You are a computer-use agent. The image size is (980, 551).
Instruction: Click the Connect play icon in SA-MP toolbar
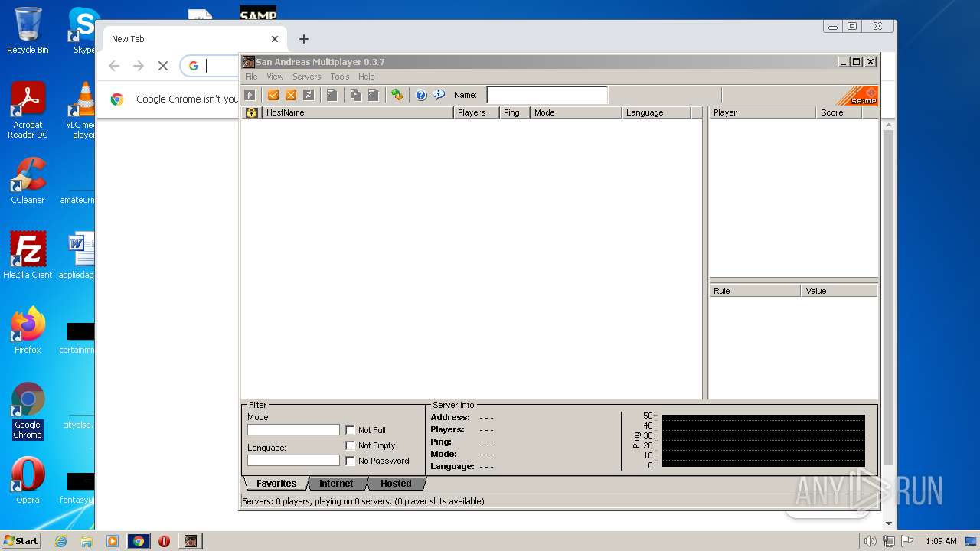pos(250,95)
